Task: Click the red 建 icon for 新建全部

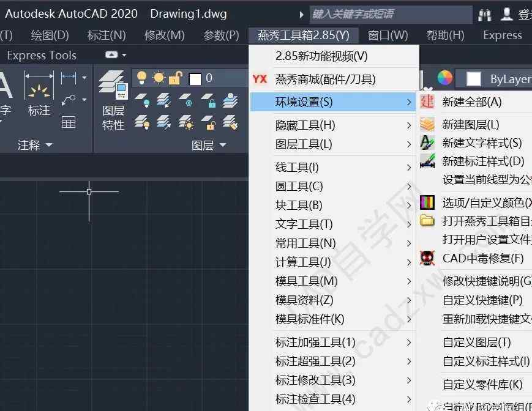Action: tap(427, 102)
